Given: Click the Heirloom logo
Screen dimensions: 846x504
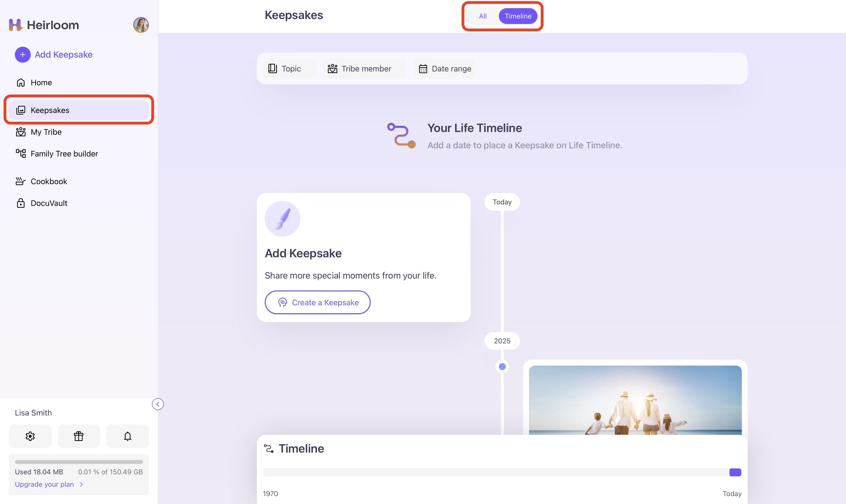Looking at the screenshot, I should 44,25.
